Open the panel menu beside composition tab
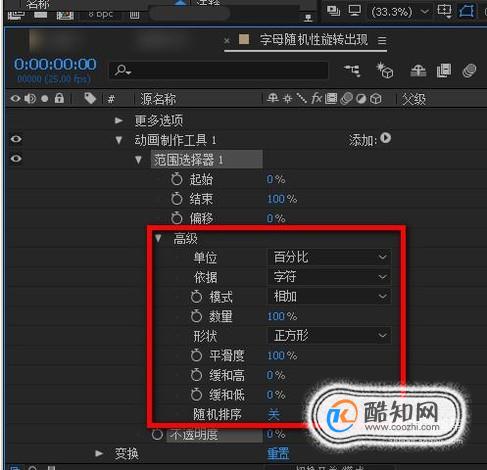The image size is (487, 470). [382, 41]
